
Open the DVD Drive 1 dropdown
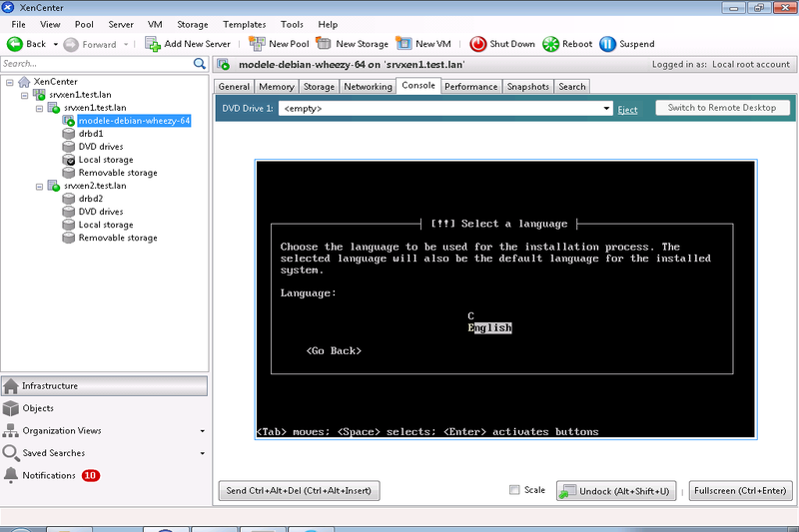pyautogui.click(x=606, y=109)
